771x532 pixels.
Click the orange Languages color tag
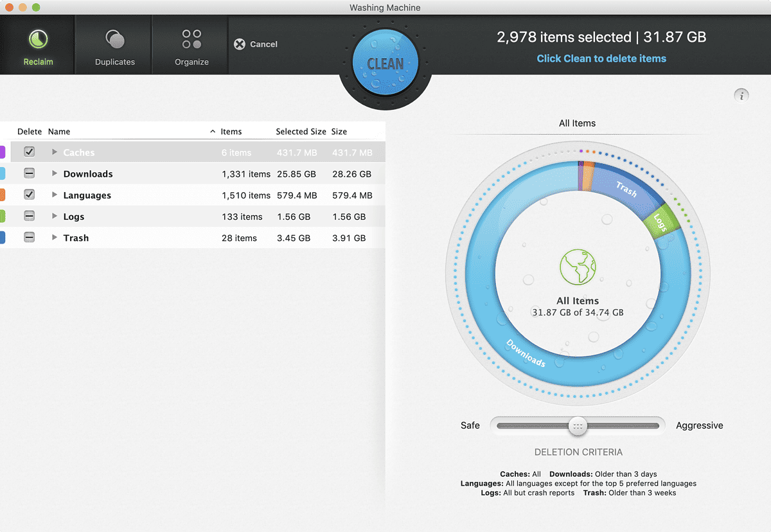point(3,195)
